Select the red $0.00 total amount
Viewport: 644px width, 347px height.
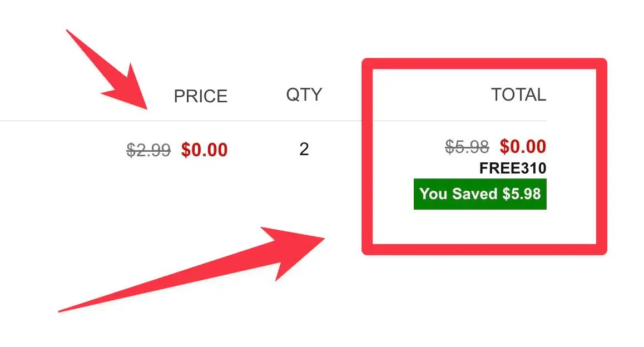point(523,147)
